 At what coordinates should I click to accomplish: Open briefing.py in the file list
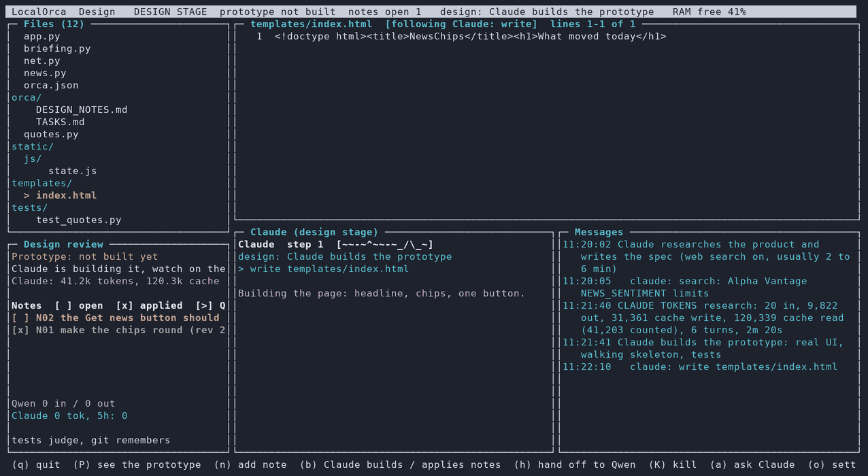(57, 48)
